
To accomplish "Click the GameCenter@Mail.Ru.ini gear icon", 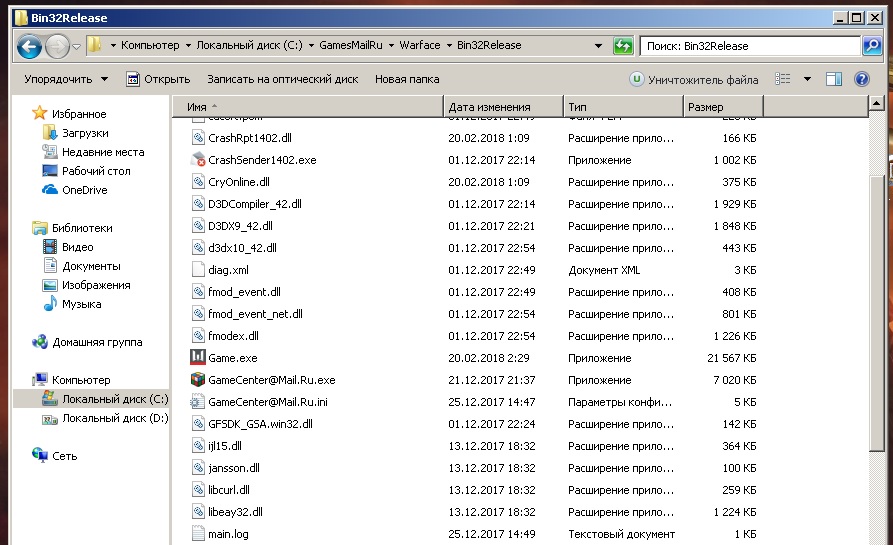I will tap(198, 401).
